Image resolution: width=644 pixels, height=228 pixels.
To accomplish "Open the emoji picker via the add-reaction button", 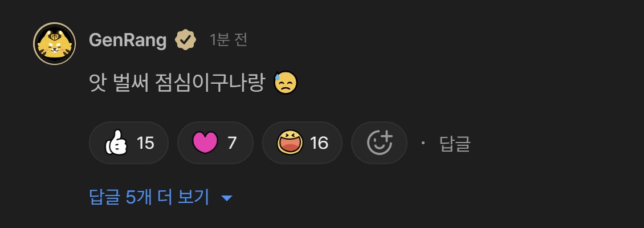I will click(x=379, y=142).
